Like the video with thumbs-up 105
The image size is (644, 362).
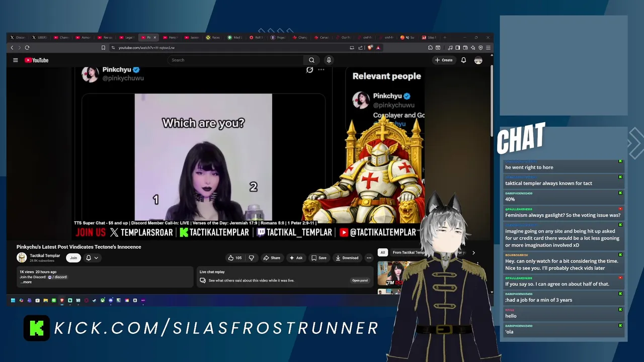234,258
